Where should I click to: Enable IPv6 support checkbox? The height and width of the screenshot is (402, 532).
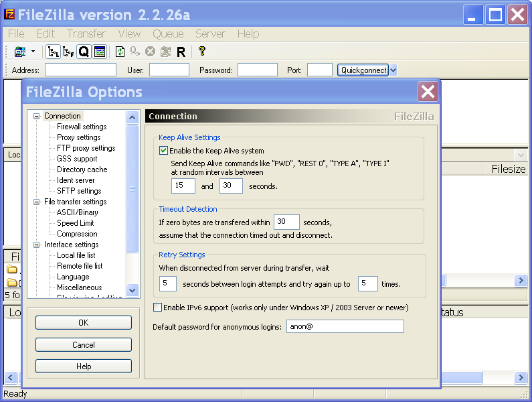point(157,307)
